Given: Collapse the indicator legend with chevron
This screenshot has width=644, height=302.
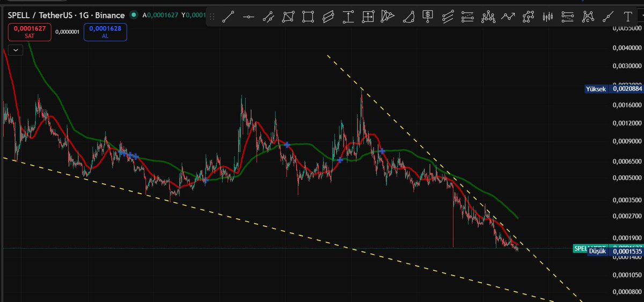Looking at the screenshot, I should 16,50.
